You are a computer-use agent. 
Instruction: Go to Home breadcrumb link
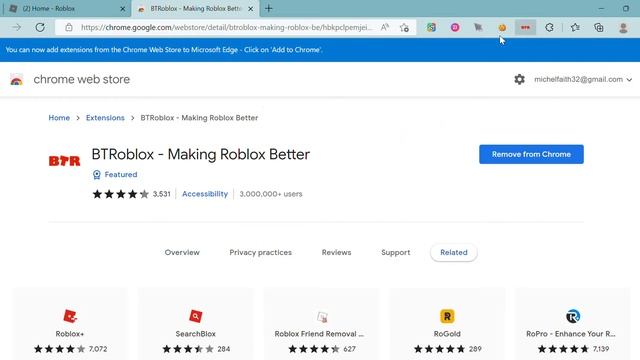[59, 118]
